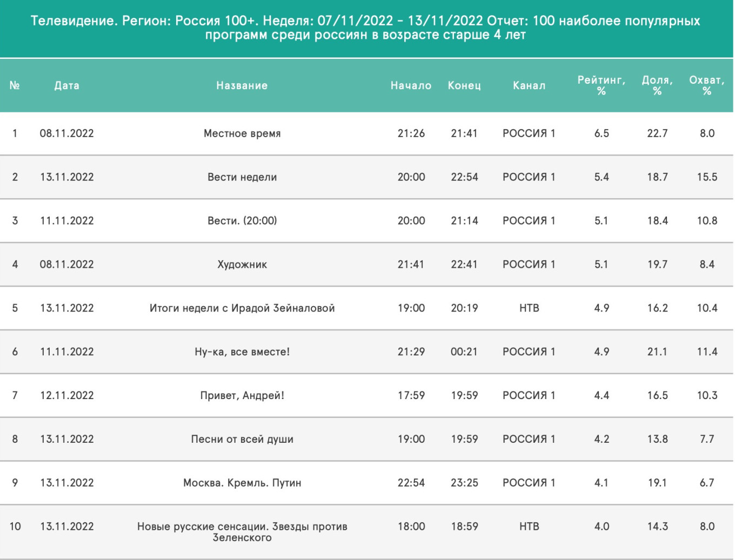Image resolution: width=735 pixels, height=560 pixels.
Task: Click the rating value 5.4
Action: [602, 177]
